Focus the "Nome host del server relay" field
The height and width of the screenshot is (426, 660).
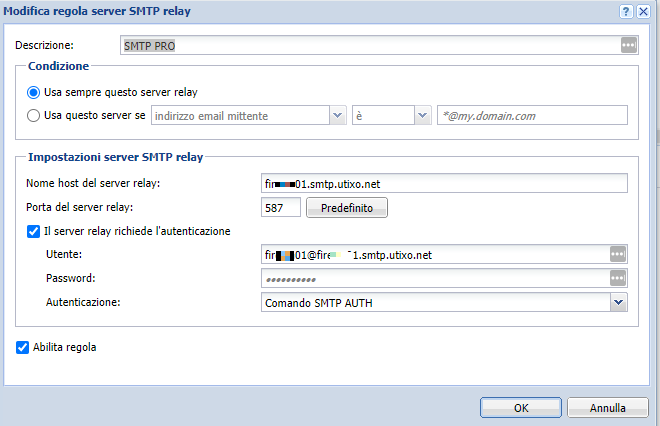[442, 182]
